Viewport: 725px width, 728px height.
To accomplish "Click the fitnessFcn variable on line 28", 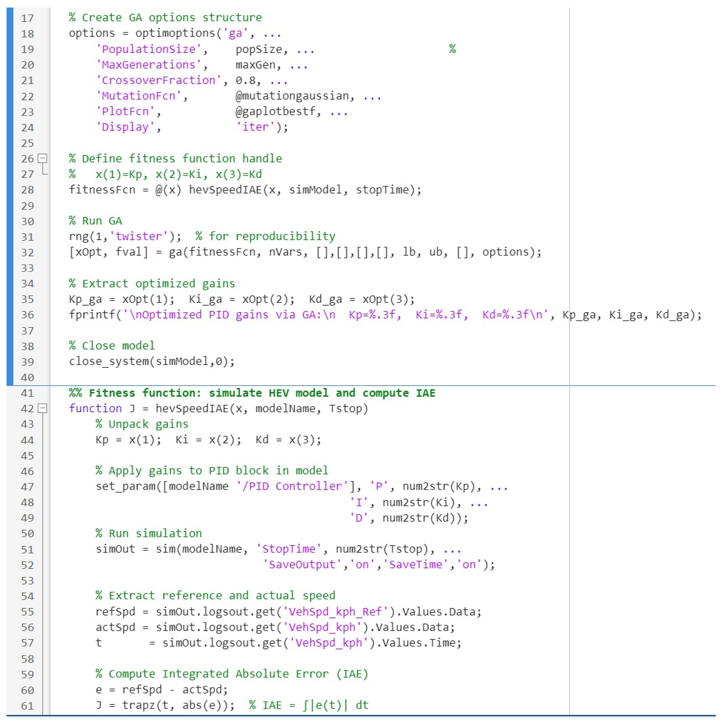I will tap(102, 190).
